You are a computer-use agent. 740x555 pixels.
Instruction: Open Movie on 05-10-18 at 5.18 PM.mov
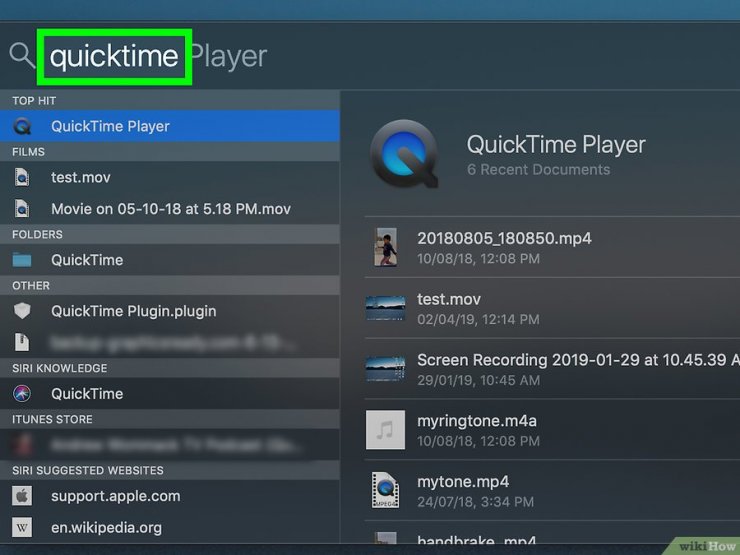pyautogui.click(x=170, y=209)
